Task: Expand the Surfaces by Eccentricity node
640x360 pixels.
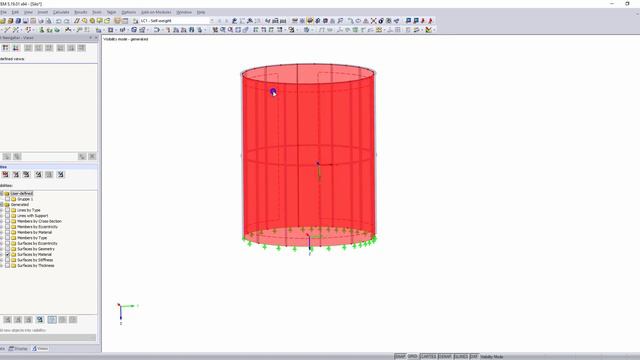Action: click(x=2, y=243)
